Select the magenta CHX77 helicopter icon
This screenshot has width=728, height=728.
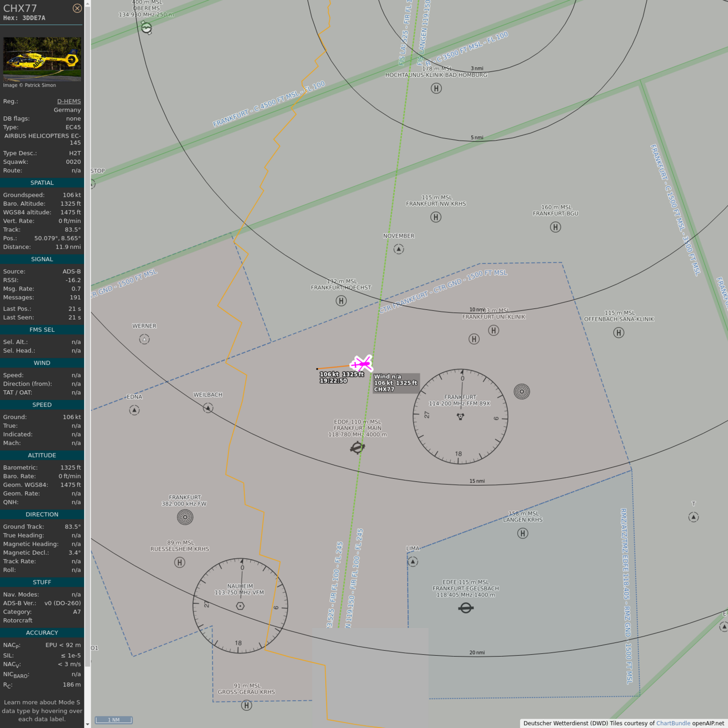coord(361,363)
